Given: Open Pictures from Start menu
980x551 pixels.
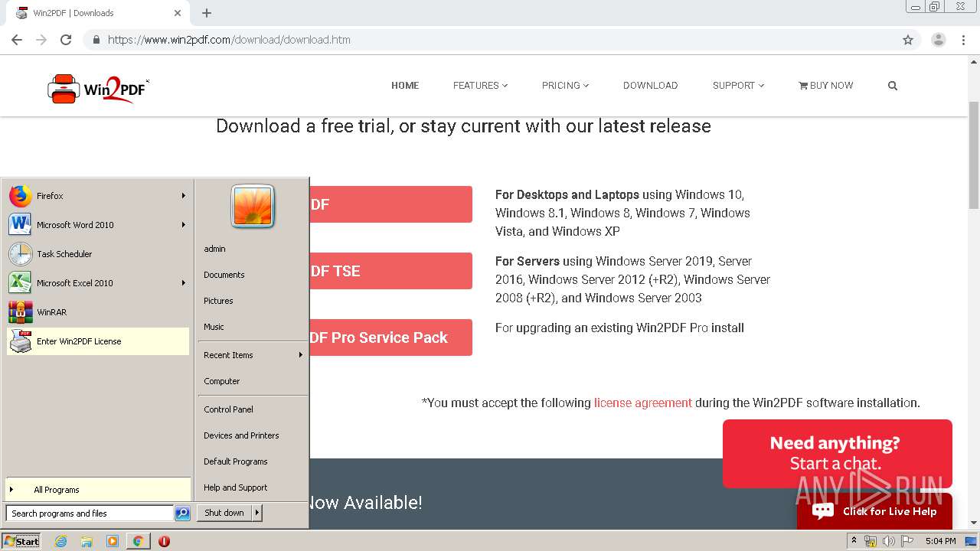Looking at the screenshot, I should coord(253,301).
